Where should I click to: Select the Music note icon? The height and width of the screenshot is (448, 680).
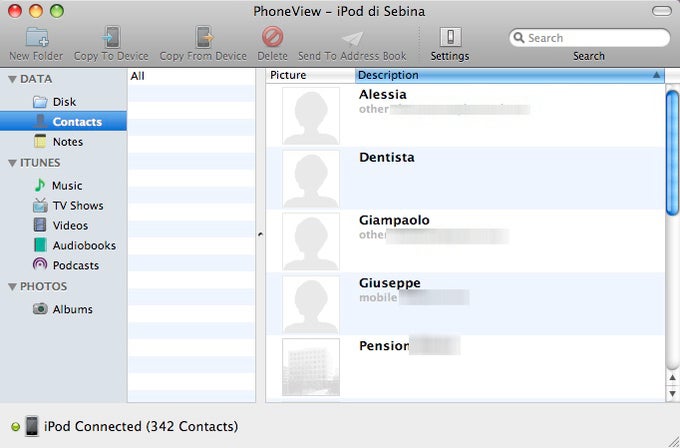39,185
